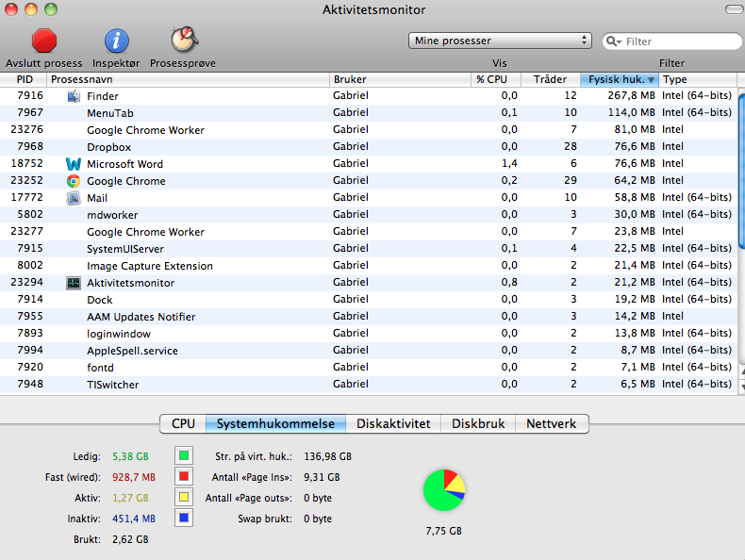Select the MenuTab process row
This screenshot has width=745, height=560.
pyautogui.click(x=368, y=113)
